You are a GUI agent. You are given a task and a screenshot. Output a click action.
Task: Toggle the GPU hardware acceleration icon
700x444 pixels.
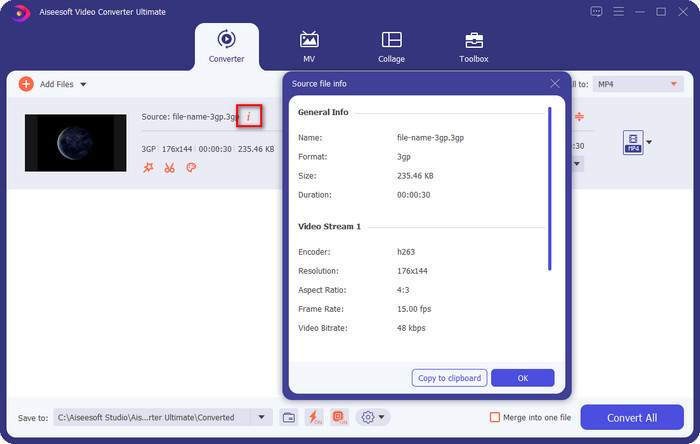coord(339,417)
